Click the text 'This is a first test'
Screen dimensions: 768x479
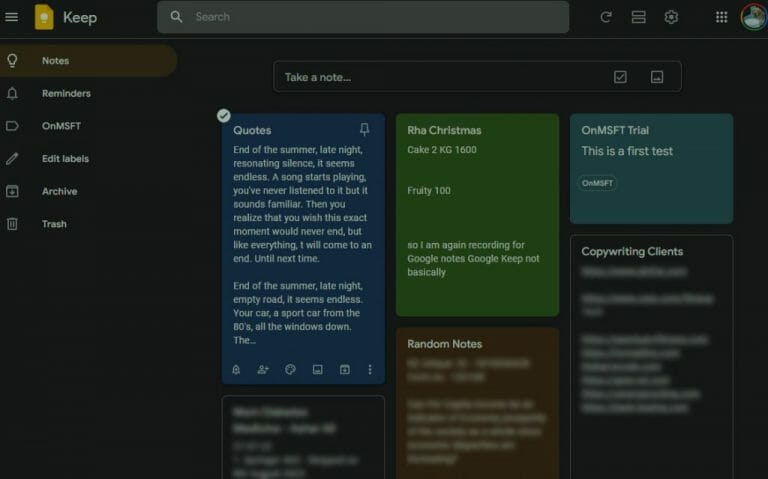pos(627,151)
